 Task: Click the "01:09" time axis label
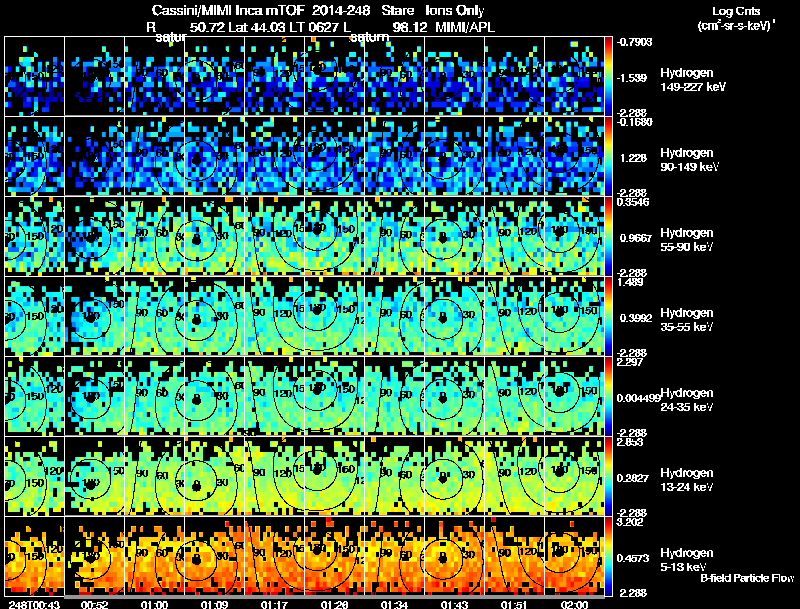pos(214,604)
